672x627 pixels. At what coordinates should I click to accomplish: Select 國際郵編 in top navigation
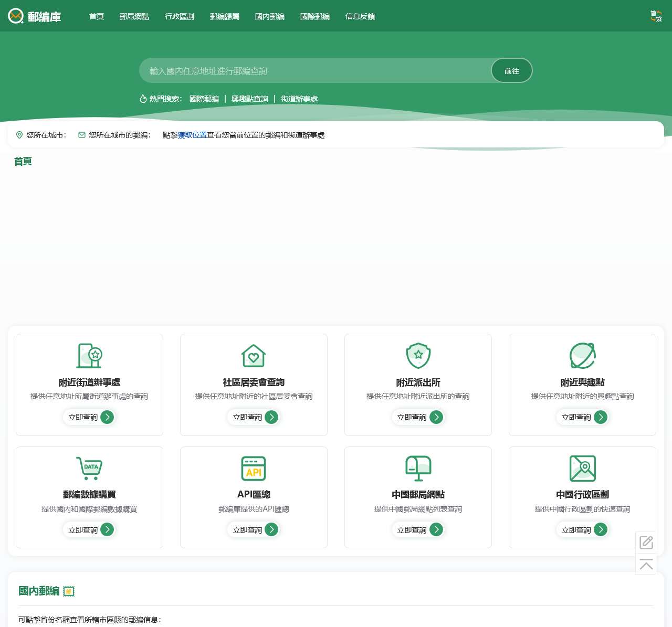point(315,17)
